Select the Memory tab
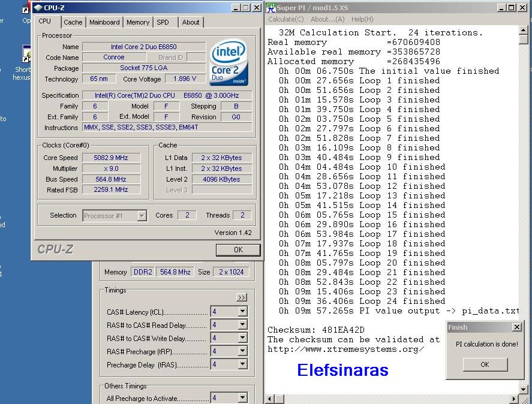532x404 pixels. pos(138,22)
